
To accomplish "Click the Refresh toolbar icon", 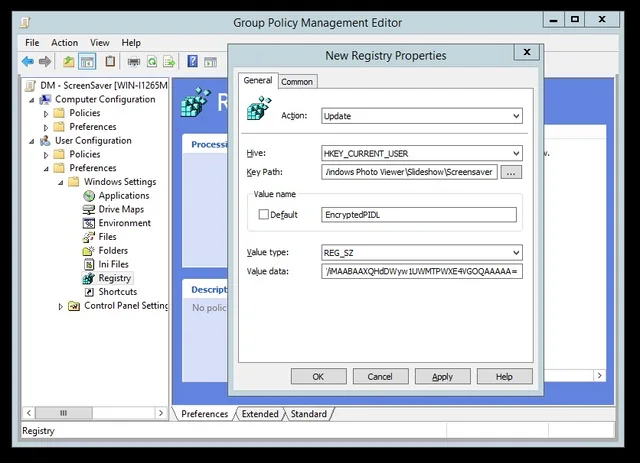I will 152,62.
